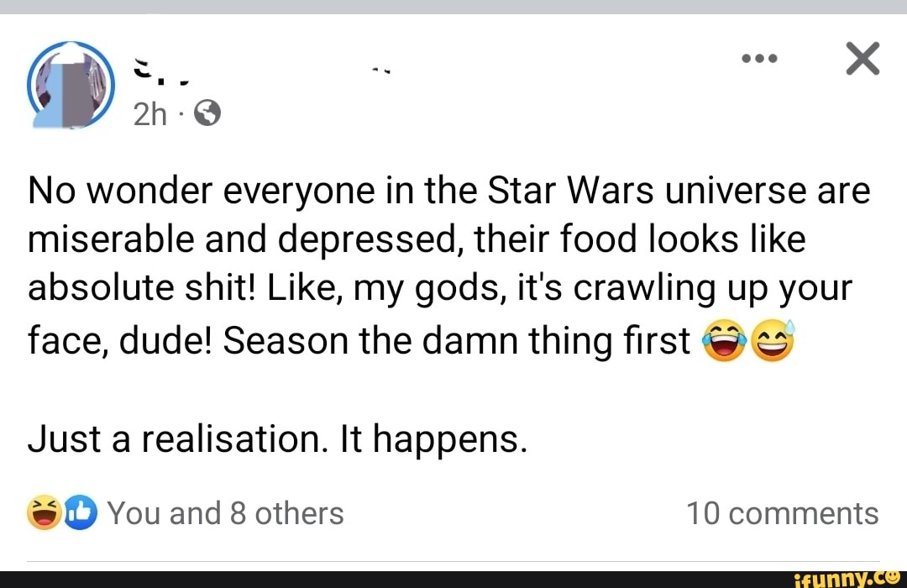The width and height of the screenshot is (907, 588).
Task: Open the 10 comments link
Action: click(782, 513)
